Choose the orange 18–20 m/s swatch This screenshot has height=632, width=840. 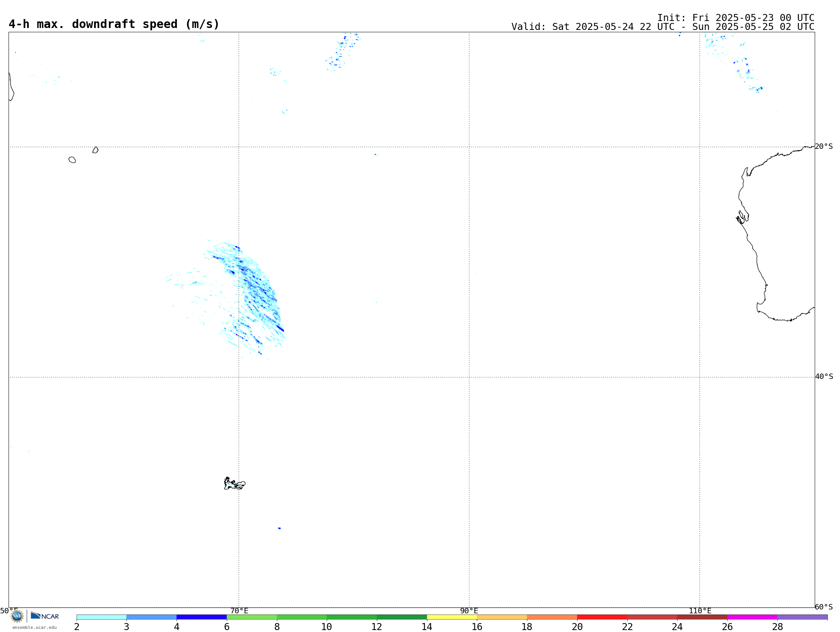(552, 617)
